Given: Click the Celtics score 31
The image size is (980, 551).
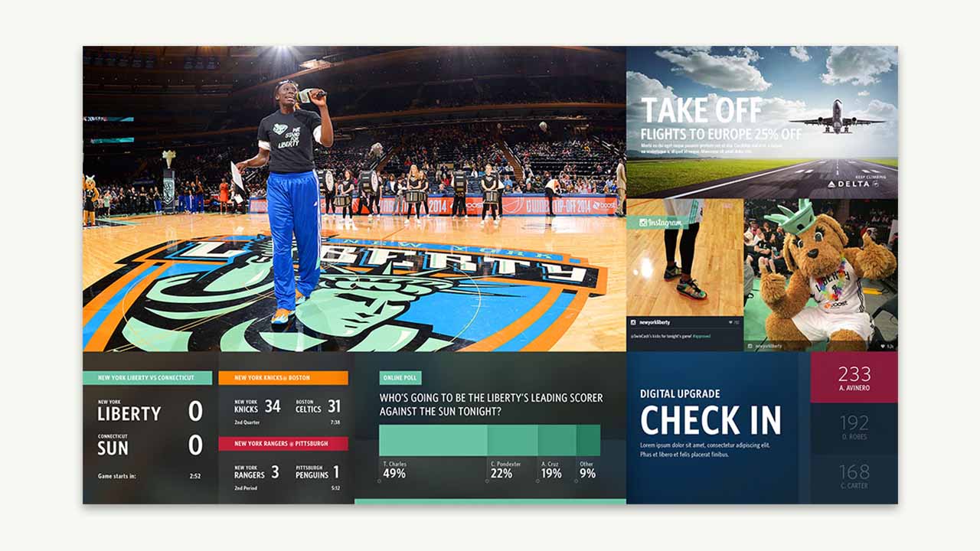Looking at the screenshot, I should 334,406.
